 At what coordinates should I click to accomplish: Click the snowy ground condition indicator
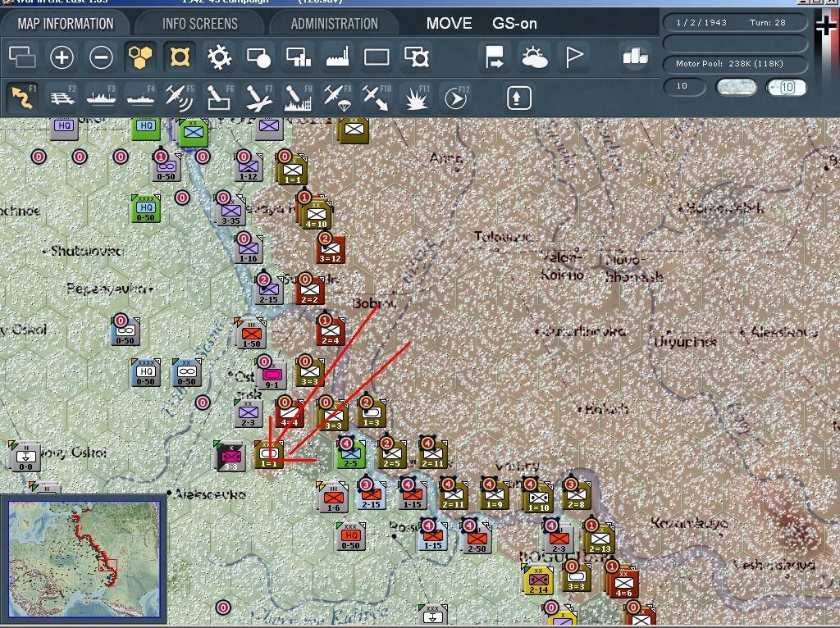coord(737,87)
